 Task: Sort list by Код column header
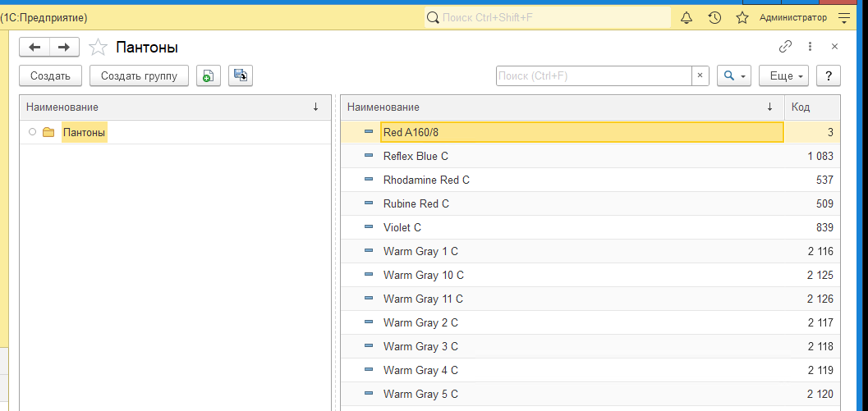click(812, 107)
